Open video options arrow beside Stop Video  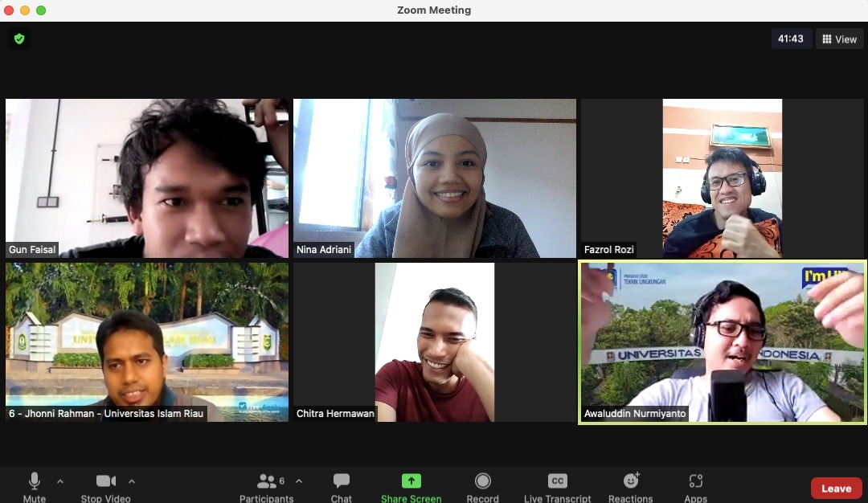132,481
